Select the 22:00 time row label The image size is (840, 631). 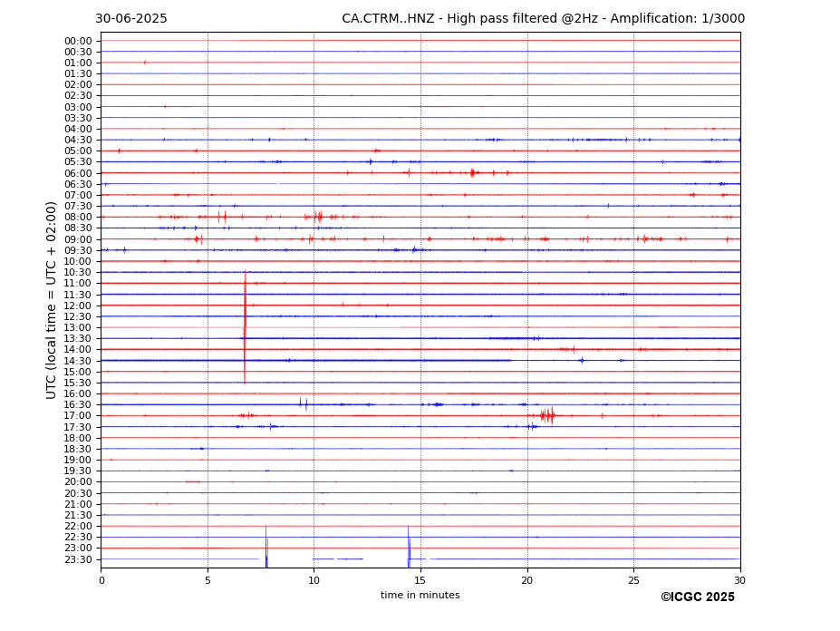[78, 526]
